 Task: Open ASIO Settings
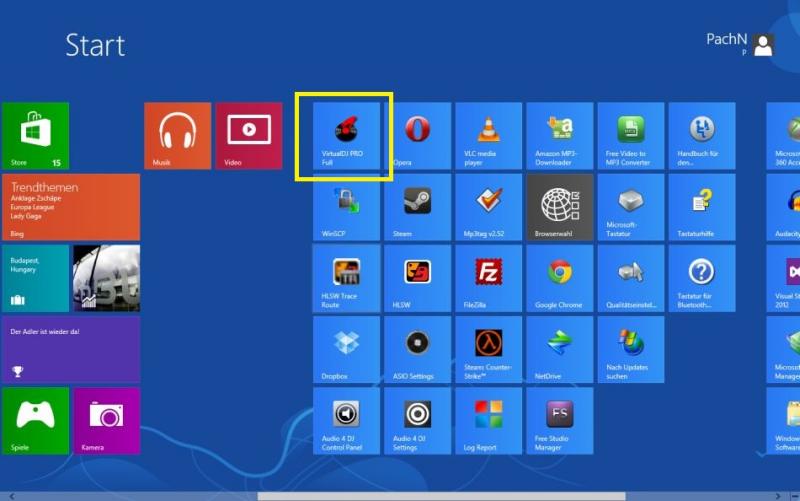click(x=417, y=349)
